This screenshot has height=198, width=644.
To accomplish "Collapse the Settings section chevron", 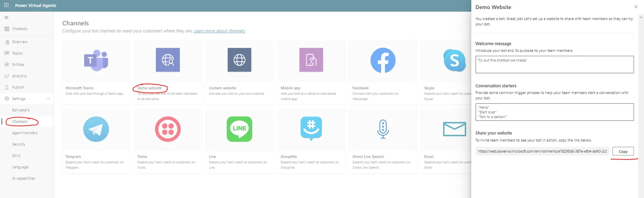I will coord(48,99).
